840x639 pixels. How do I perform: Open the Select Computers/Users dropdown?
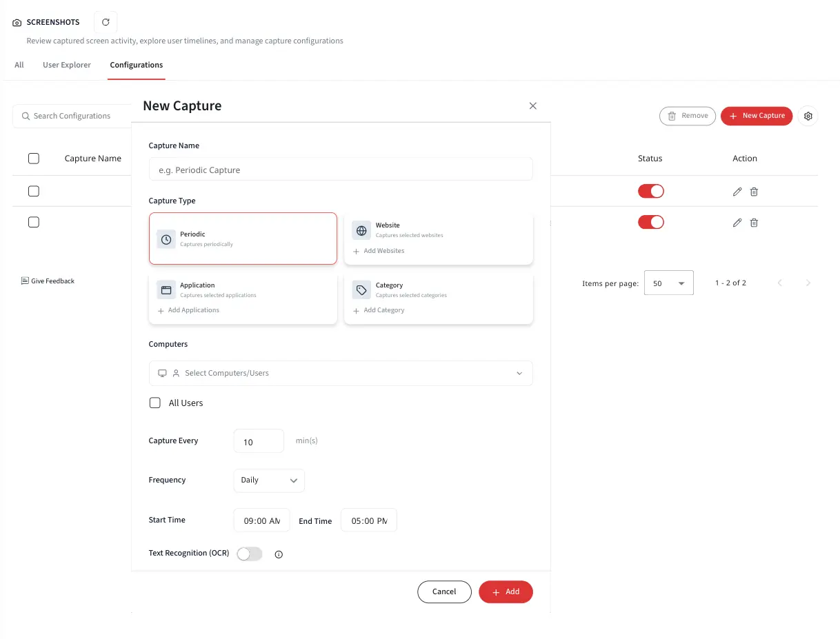[341, 373]
